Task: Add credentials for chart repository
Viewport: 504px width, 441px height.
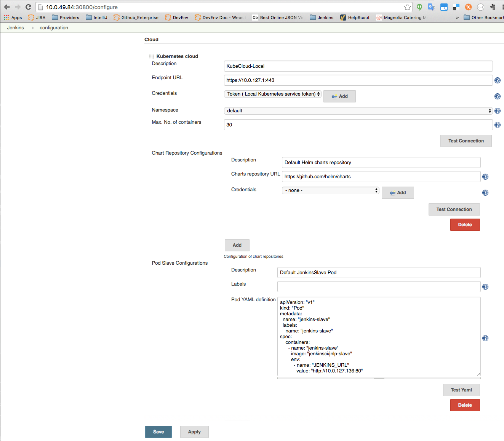Action: (x=398, y=193)
